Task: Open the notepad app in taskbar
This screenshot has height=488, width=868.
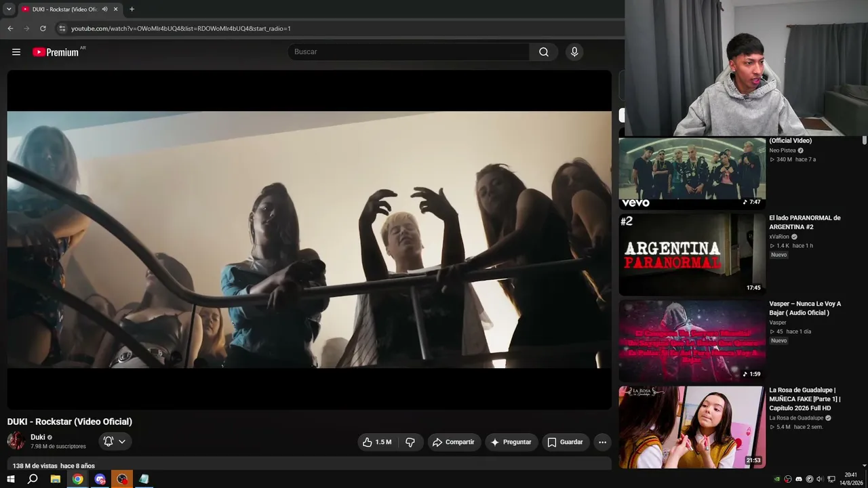Action: coord(144,479)
